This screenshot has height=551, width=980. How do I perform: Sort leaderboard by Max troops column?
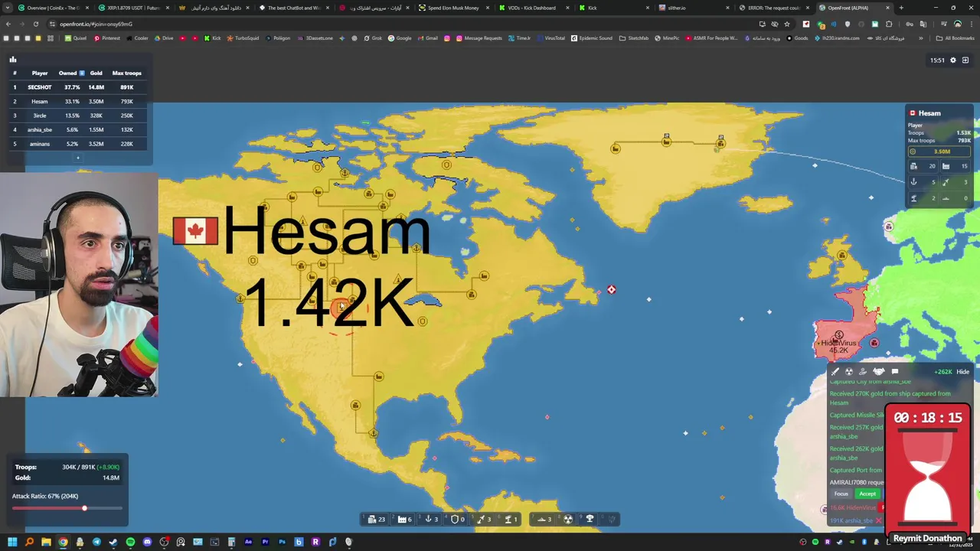pyautogui.click(x=127, y=73)
